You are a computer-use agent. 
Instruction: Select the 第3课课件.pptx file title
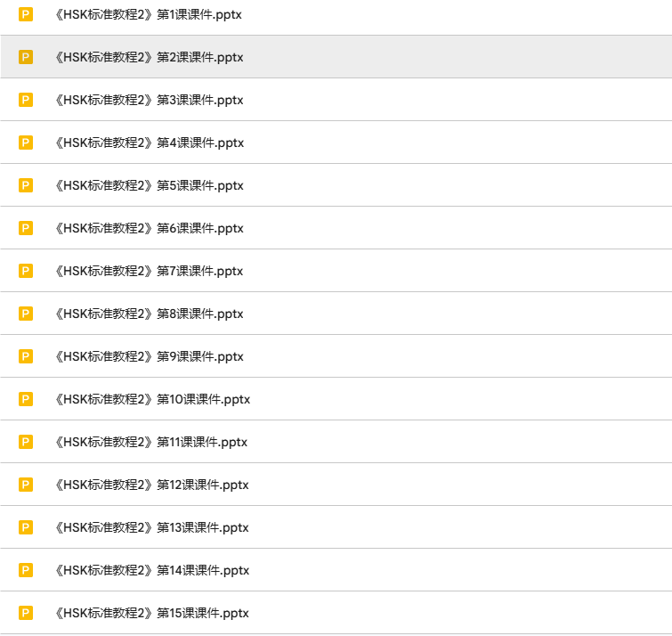pyautogui.click(x=149, y=100)
